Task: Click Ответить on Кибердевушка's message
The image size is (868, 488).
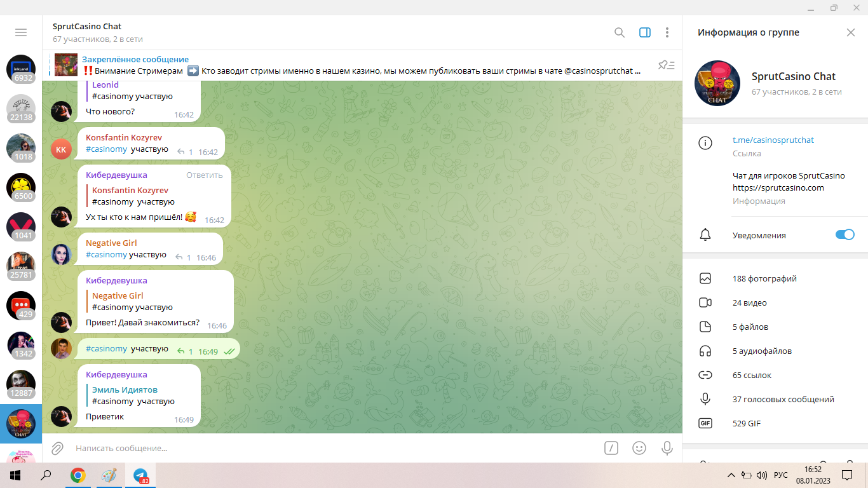Action: tap(205, 175)
